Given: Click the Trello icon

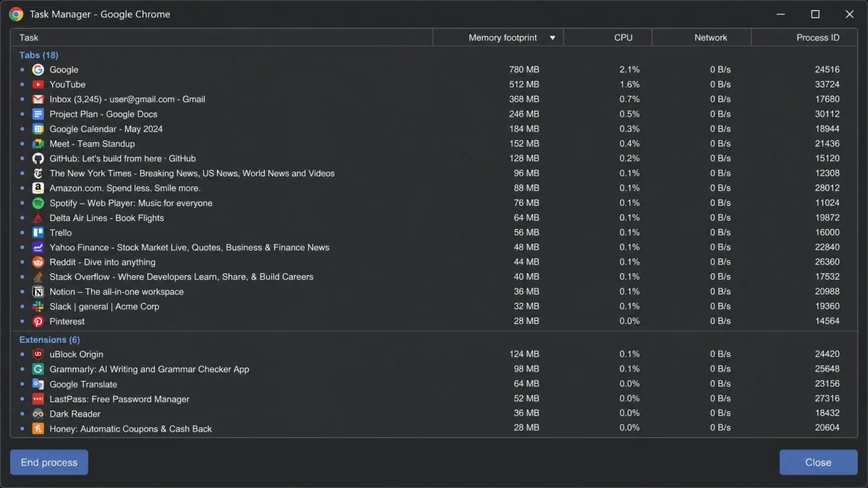Looking at the screenshot, I should (38, 233).
